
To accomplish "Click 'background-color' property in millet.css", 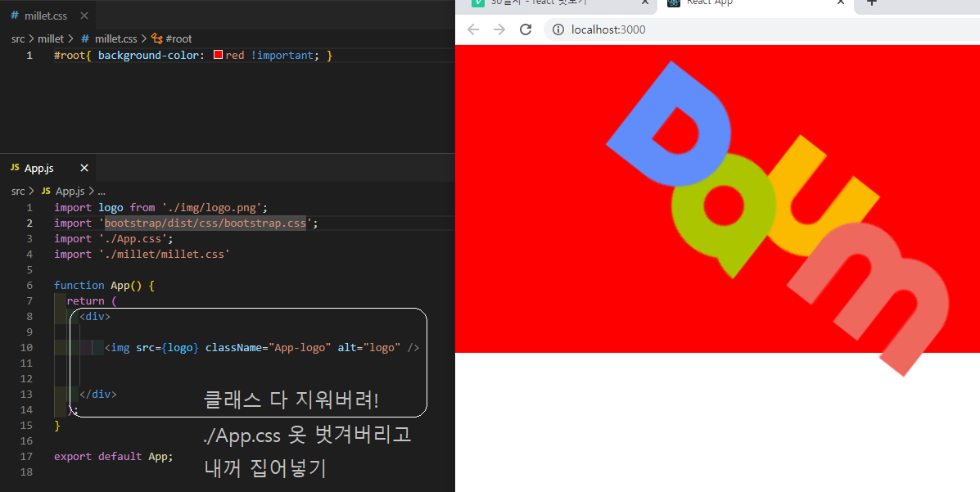I will (x=148, y=56).
